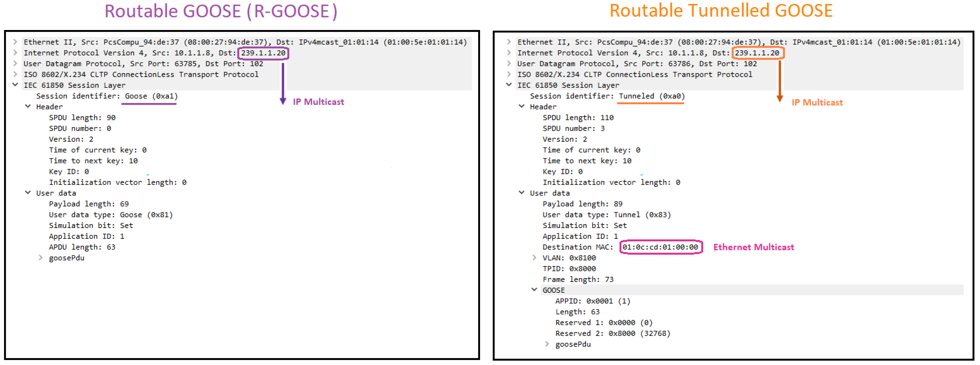The image size is (980, 365).
Task: Select APPID: 0x0001 (1) row
Action: (592, 301)
